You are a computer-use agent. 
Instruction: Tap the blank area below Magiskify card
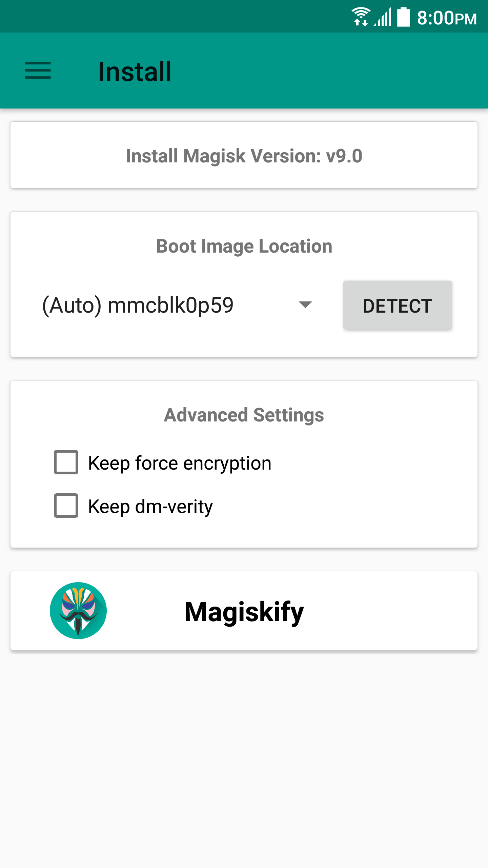[x=244, y=763]
